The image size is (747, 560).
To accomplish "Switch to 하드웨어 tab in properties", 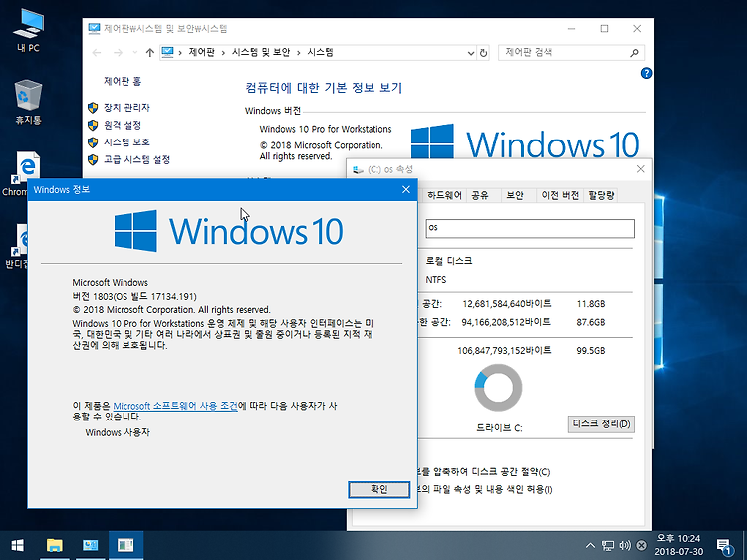I will pyautogui.click(x=444, y=195).
